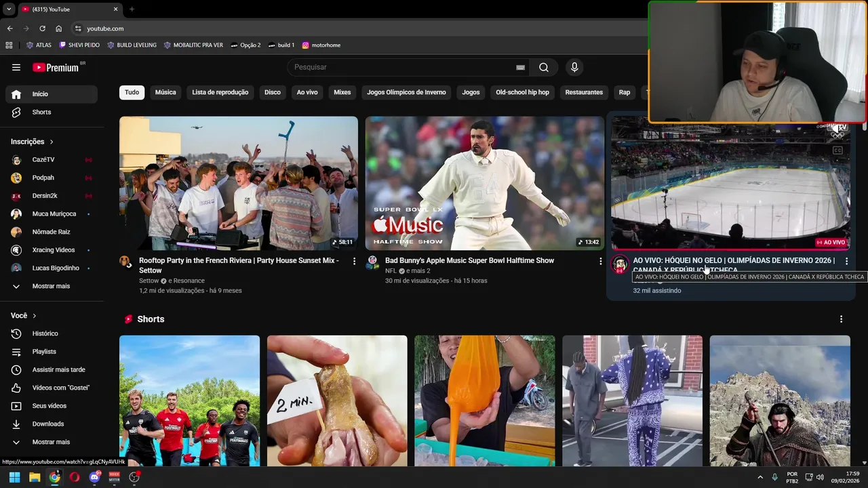Expand Mostrar mais under Inscrições

(x=52, y=286)
